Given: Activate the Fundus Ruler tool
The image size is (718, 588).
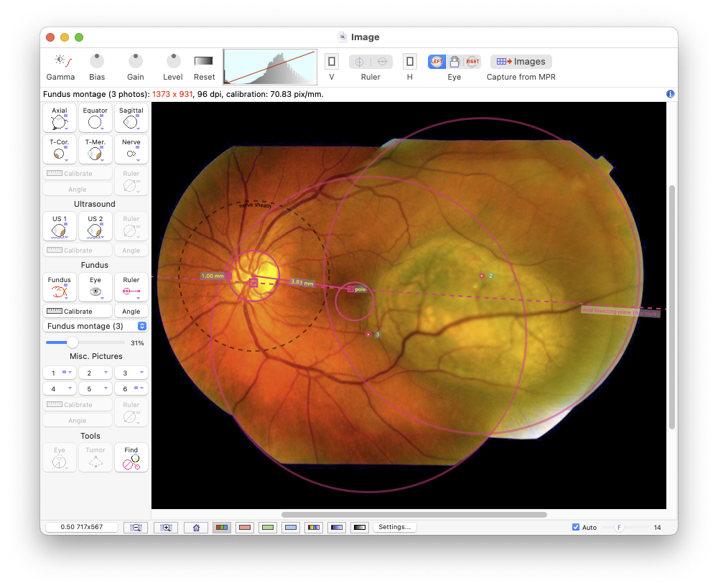Looking at the screenshot, I should (131, 287).
